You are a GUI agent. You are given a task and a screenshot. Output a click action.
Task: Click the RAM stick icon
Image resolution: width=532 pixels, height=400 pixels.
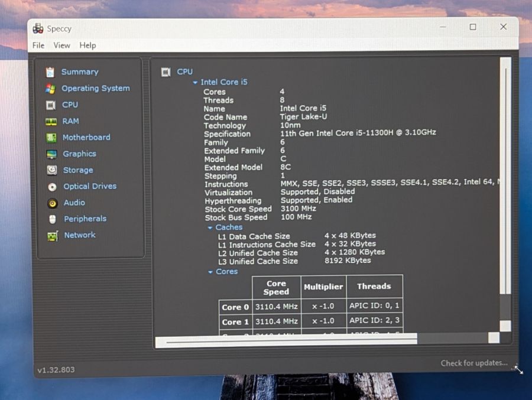51,122
